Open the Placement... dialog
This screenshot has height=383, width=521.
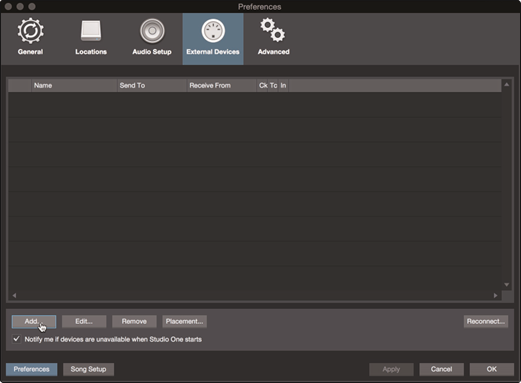click(184, 321)
